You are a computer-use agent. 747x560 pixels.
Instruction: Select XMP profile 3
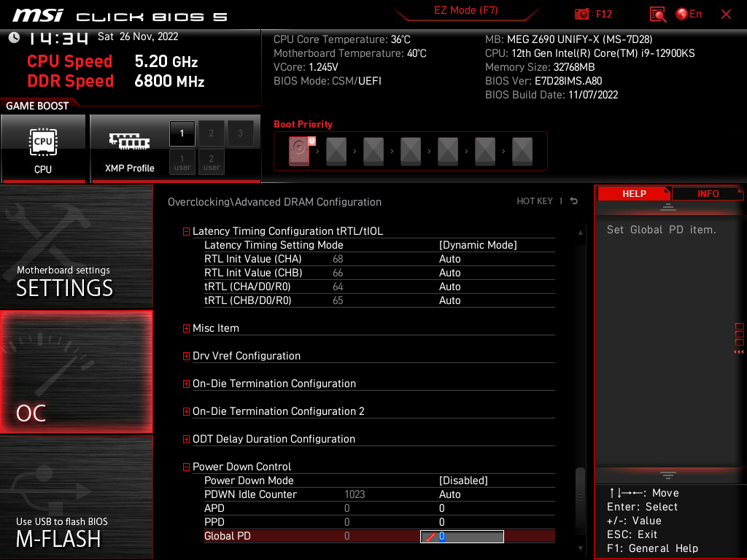240,133
